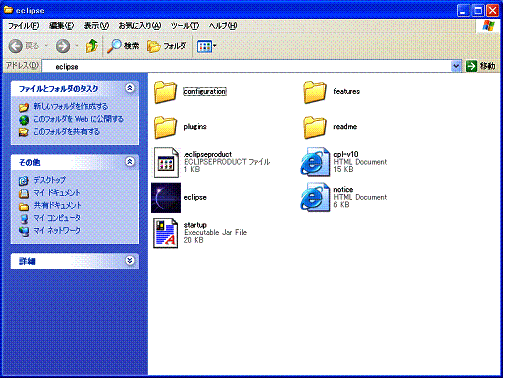This screenshot has height=378, width=505.
Task: Open the ツール(T) menu
Action: click(x=185, y=26)
